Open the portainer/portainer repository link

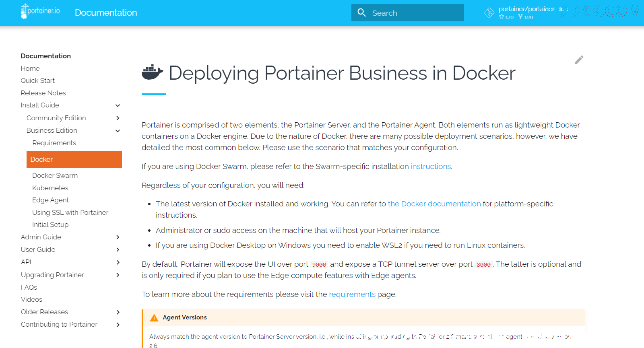pyautogui.click(x=526, y=9)
